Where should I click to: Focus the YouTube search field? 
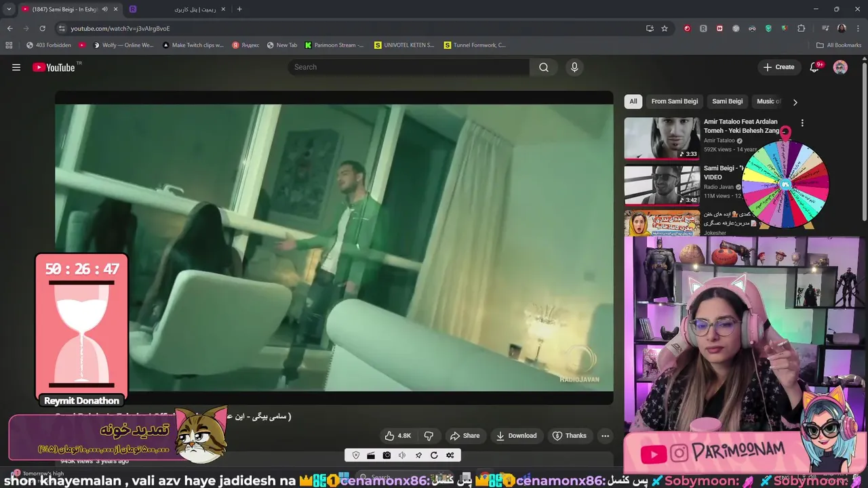point(409,67)
